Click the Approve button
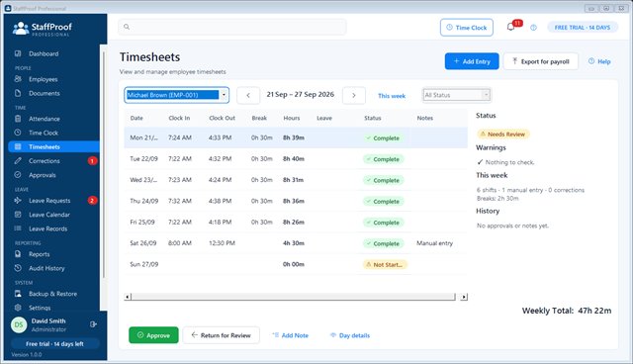 pyautogui.click(x=153, y=335)
